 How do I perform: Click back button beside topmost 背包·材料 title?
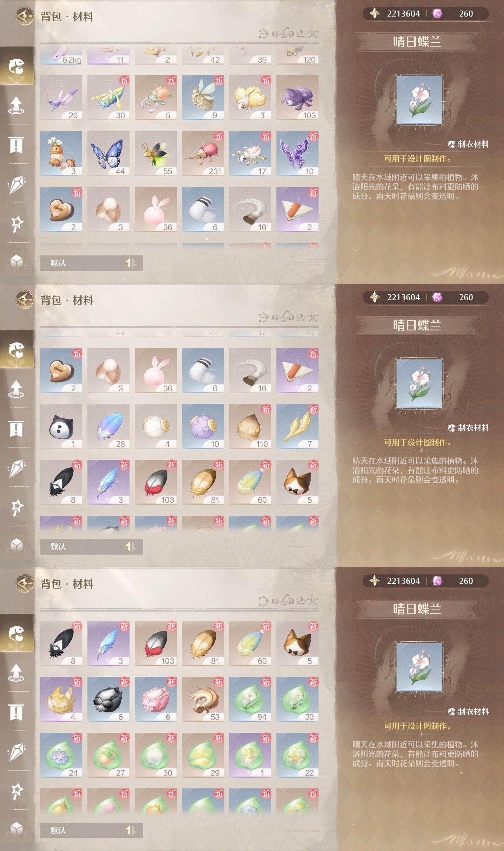24,17
